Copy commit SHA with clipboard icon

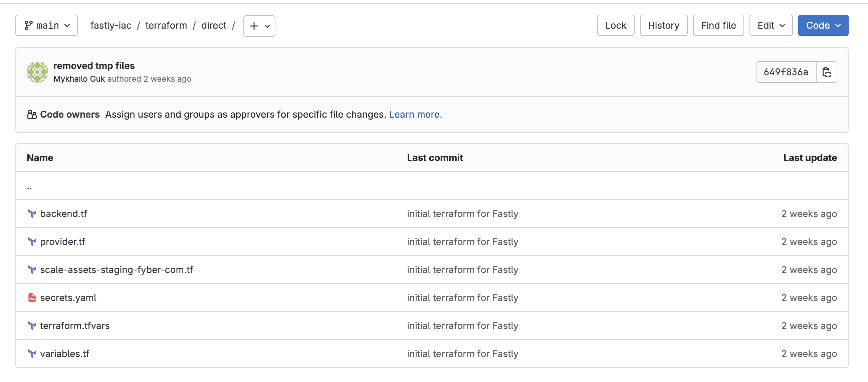click(826, 72)
